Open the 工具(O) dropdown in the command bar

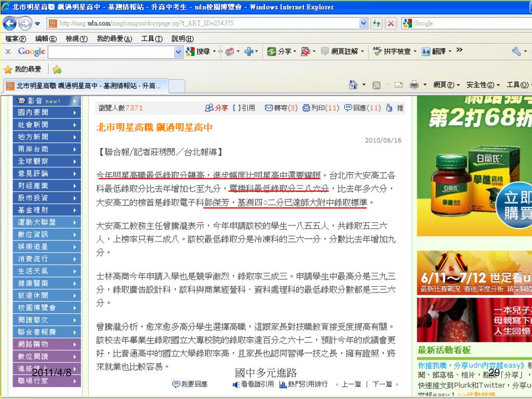(519, 85)
